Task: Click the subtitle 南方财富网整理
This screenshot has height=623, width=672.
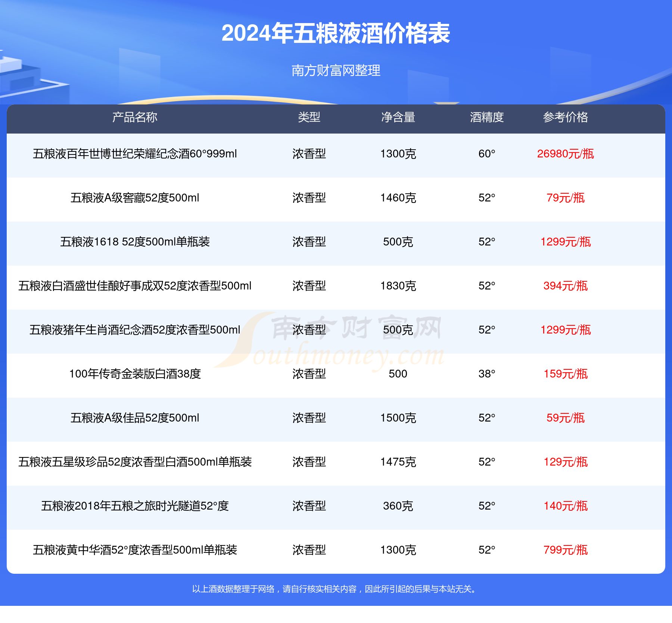Action: [x=336, y=71]
